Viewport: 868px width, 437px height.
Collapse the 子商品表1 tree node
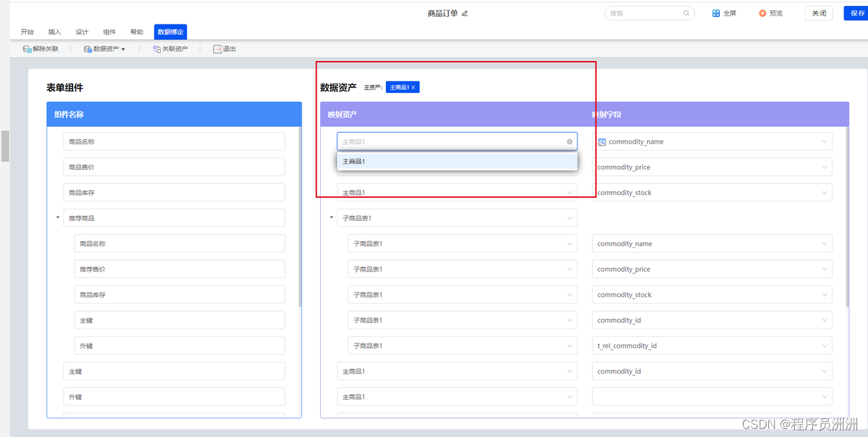(332, 217)
